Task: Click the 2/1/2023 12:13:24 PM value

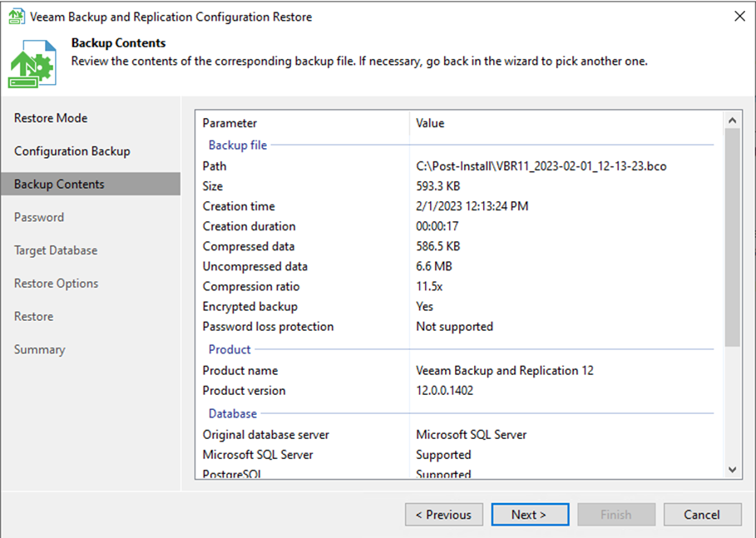Action: point(472,206)
